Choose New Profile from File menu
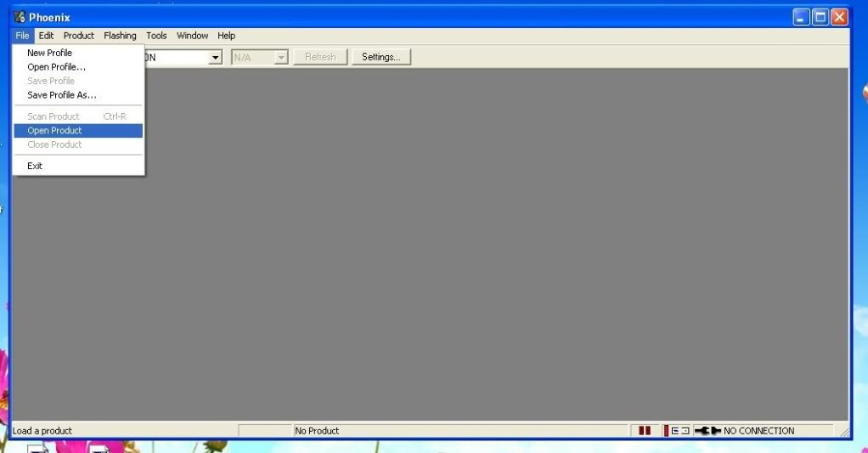868x453 pixels. (x=78, y=53)
